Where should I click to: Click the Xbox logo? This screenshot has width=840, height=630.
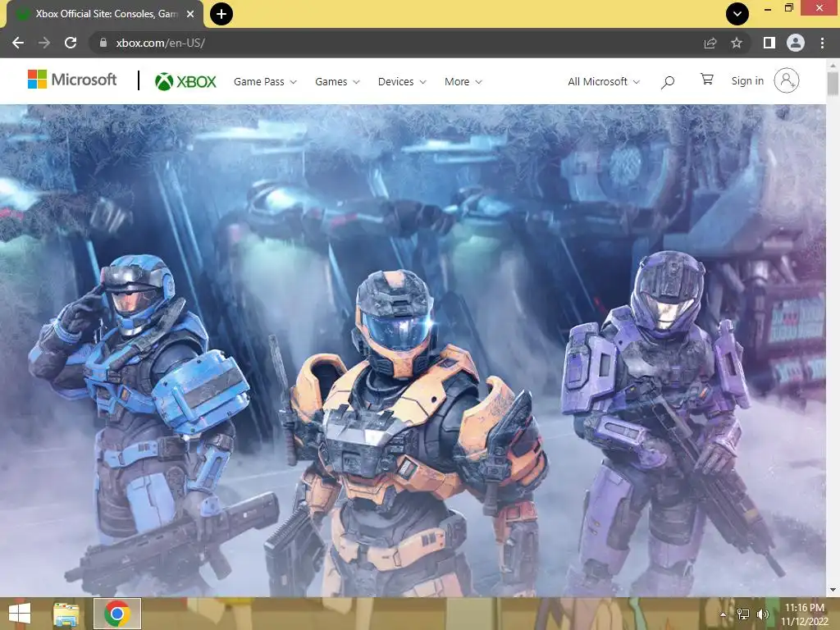tap(185, 81)
